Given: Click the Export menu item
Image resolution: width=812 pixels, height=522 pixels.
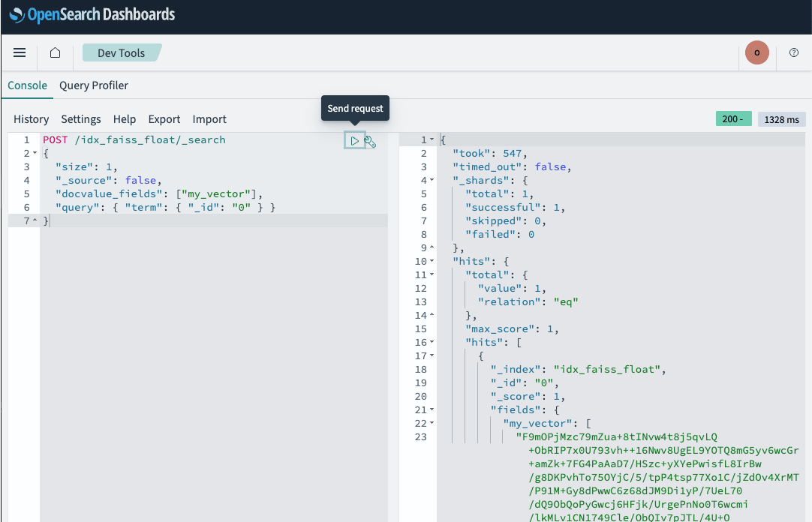Looking at the screenshot, I should pyautogui.click(x=164, y=119).
